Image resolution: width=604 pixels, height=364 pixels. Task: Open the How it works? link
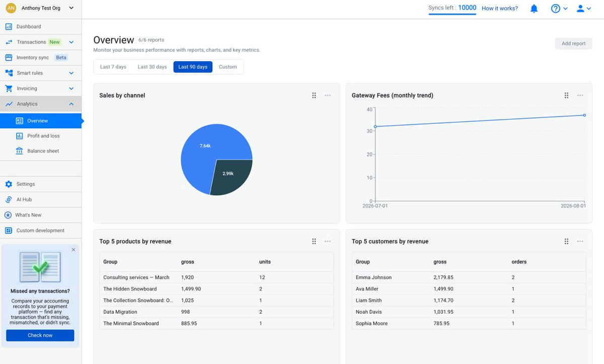pyautogui.click(x=500, y=9)
